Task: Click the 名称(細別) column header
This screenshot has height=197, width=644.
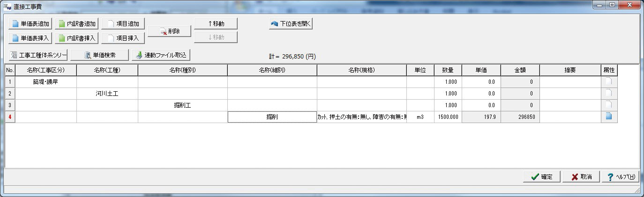Action: pos(272,70)
